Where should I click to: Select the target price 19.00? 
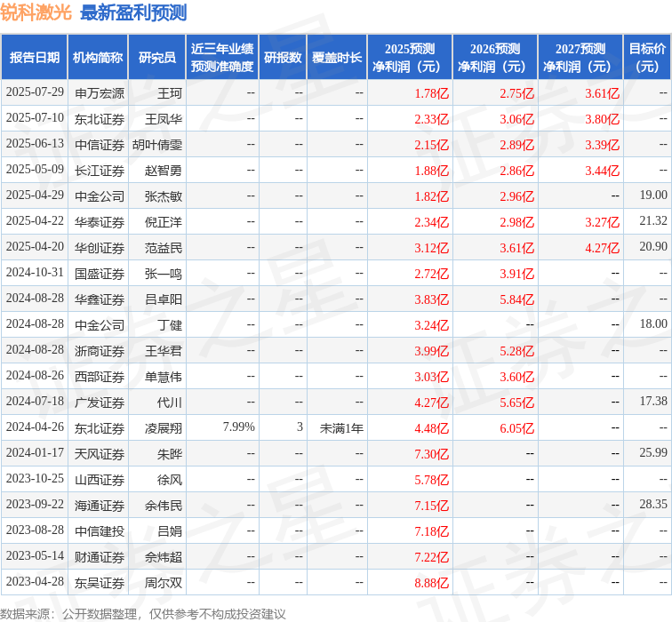pyautogui.click(x=653, y=195)
